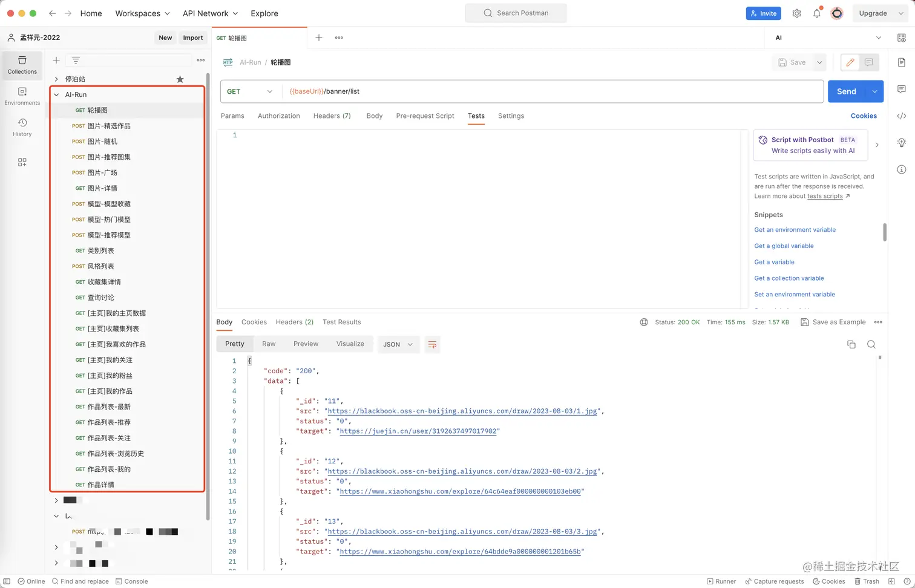Image resolution: width=915 pixels, height=588 pixels.
Task: Open the Send button dropdown arrow
Action: [875, 91]
